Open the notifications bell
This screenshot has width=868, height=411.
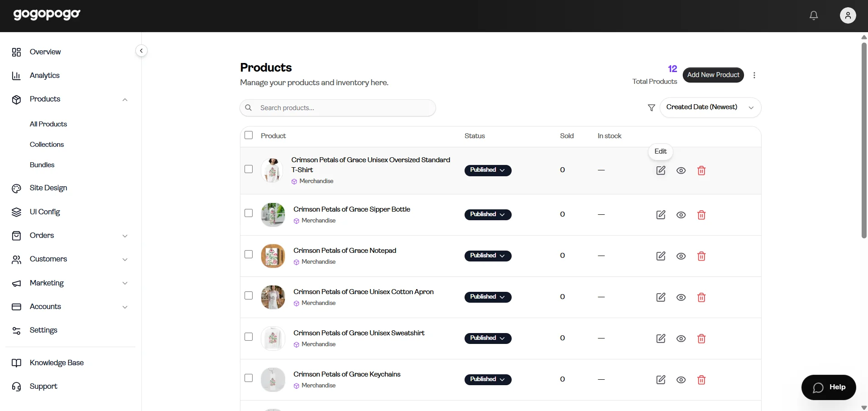814,16
